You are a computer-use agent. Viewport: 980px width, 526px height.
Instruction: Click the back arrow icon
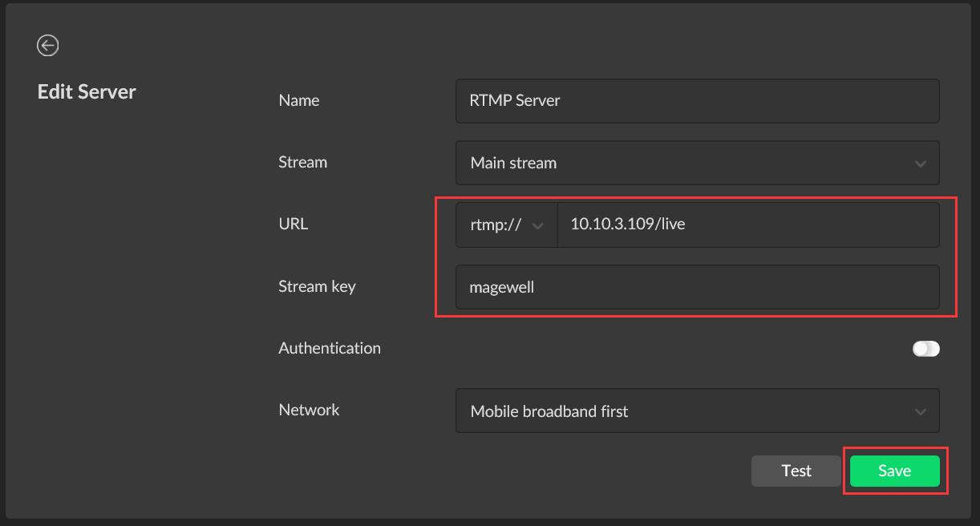coord(47,46)
